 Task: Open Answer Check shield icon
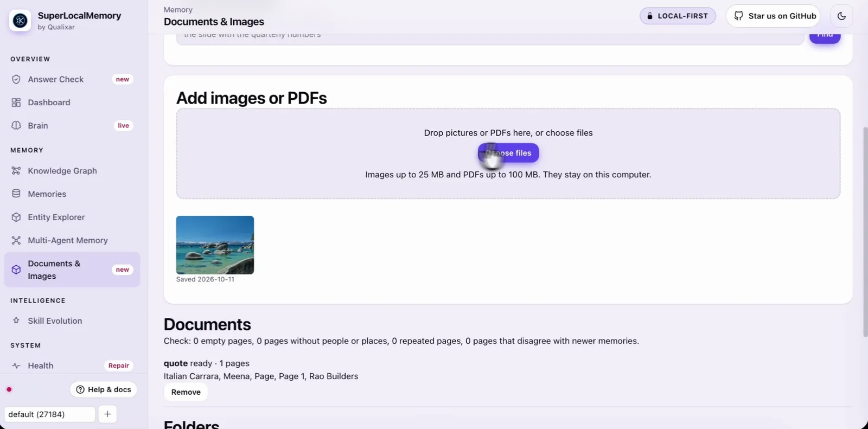(16, 79)
